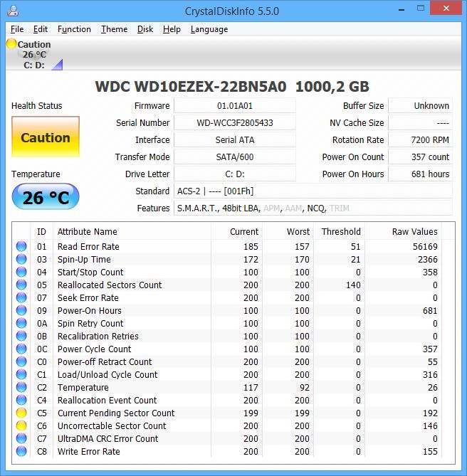Click the Power On Hours 681 hours field
The width and height of the screenshot is (467, 476).
click(420, 174)
